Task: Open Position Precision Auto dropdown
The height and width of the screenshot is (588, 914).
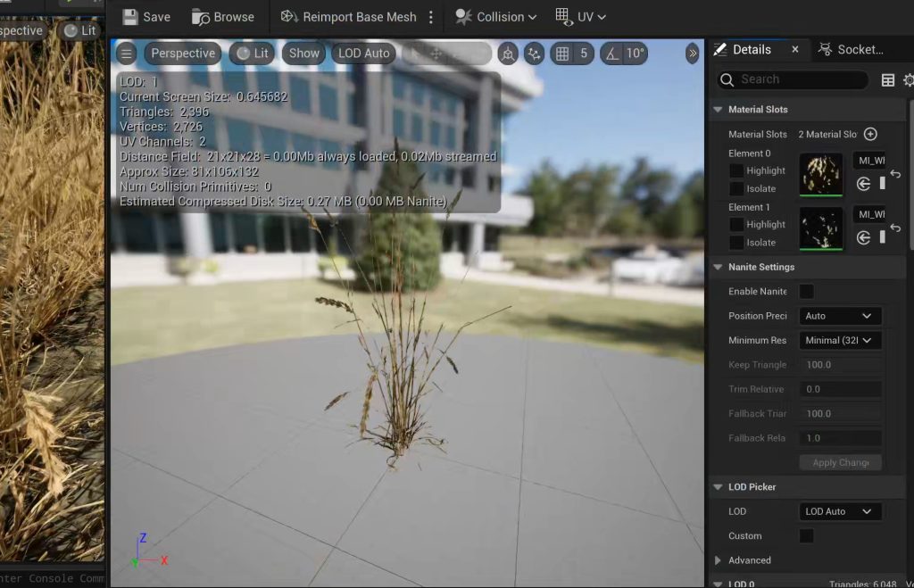Action: tap(839, 316)
